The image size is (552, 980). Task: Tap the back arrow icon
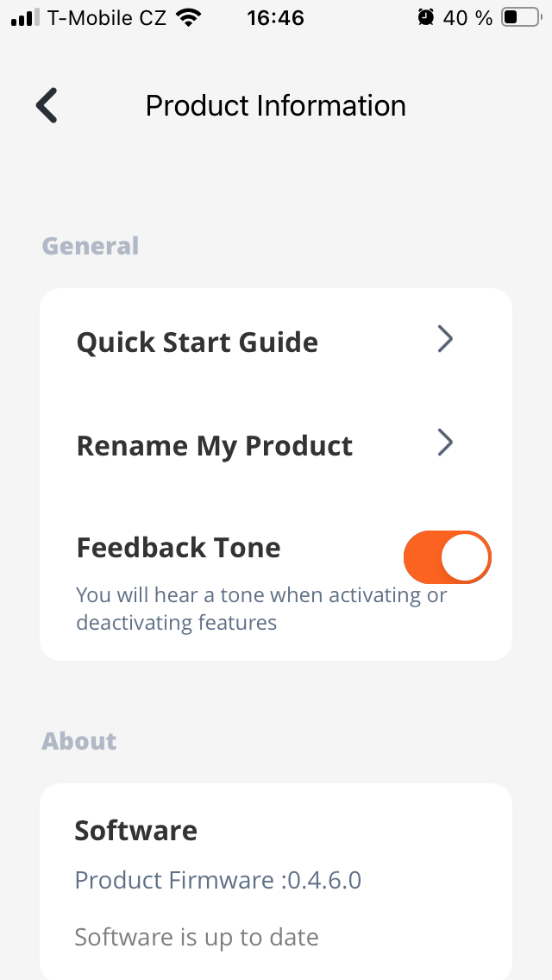point(47,105)
